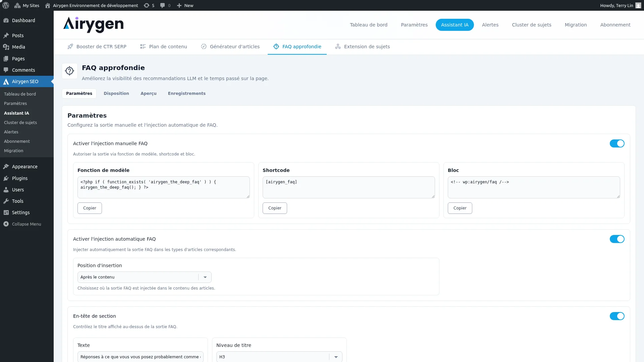Screen dimensions: 644x362
Task: Click the Tools wrench icon
Action: (6, 201)
